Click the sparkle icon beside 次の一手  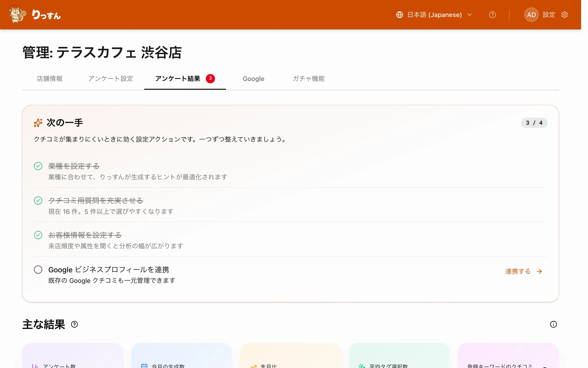(38, 123)
